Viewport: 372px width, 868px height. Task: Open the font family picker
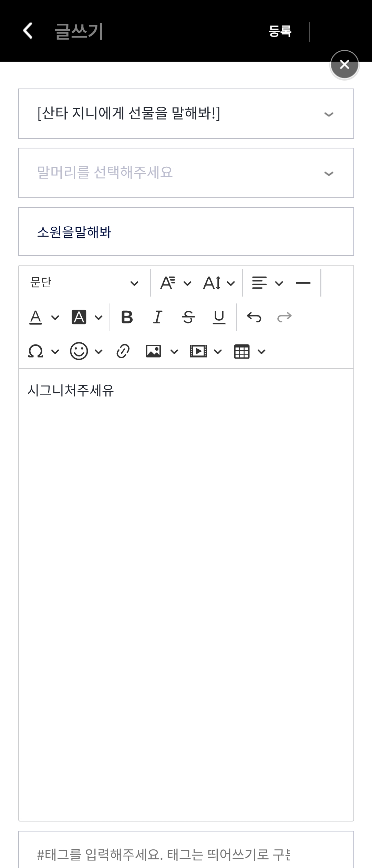click(175, 283)
